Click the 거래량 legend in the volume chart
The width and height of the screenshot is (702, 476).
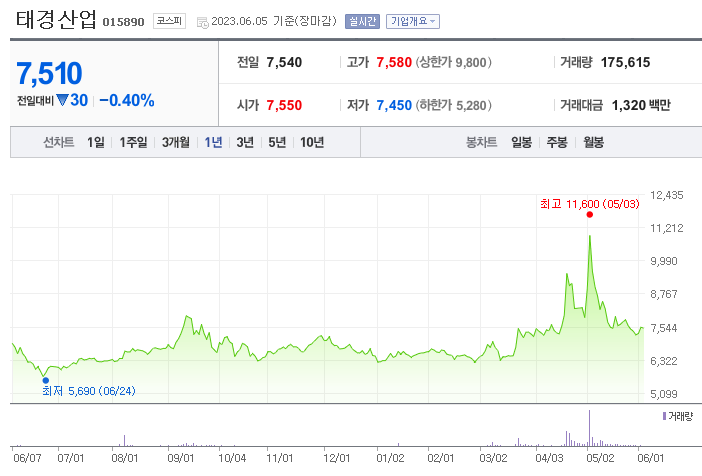click(x=678, y=416)
